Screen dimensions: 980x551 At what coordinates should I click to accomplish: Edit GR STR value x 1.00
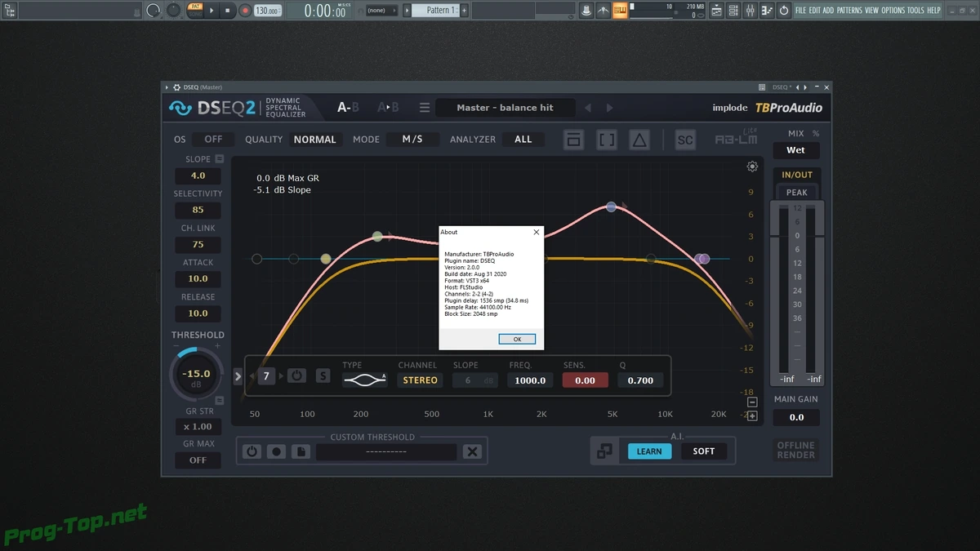tap(198, 427)
